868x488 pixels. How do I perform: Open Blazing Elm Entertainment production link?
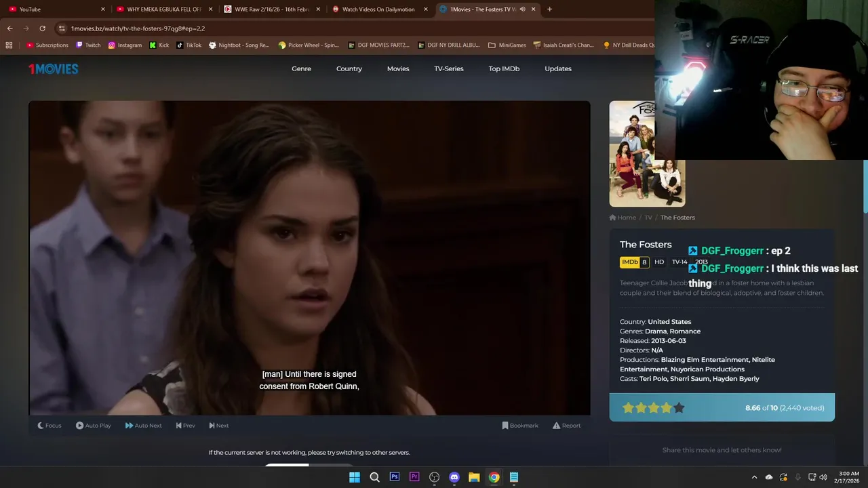point(705,360)
